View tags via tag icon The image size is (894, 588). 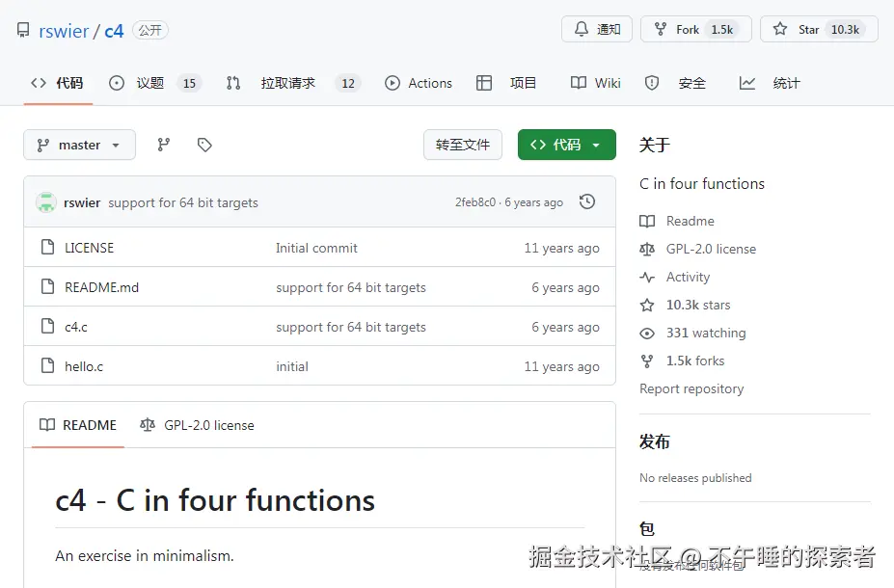(204, 145)
